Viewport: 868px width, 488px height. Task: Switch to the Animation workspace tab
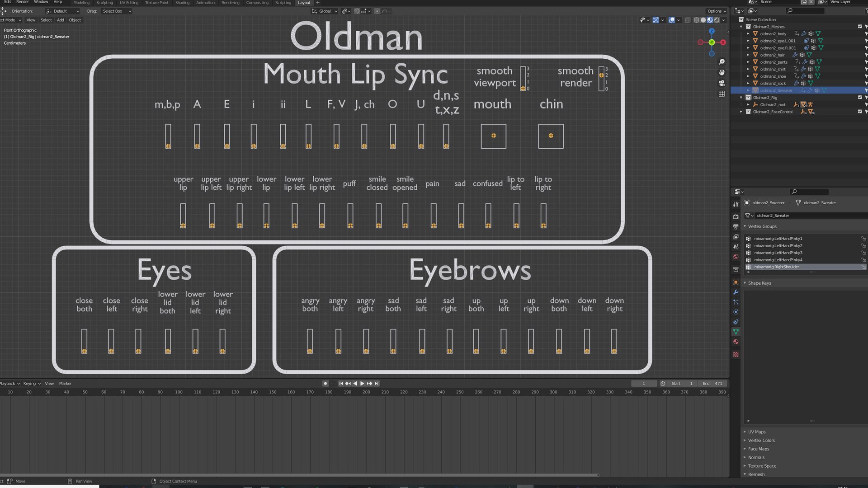(205, 3)
